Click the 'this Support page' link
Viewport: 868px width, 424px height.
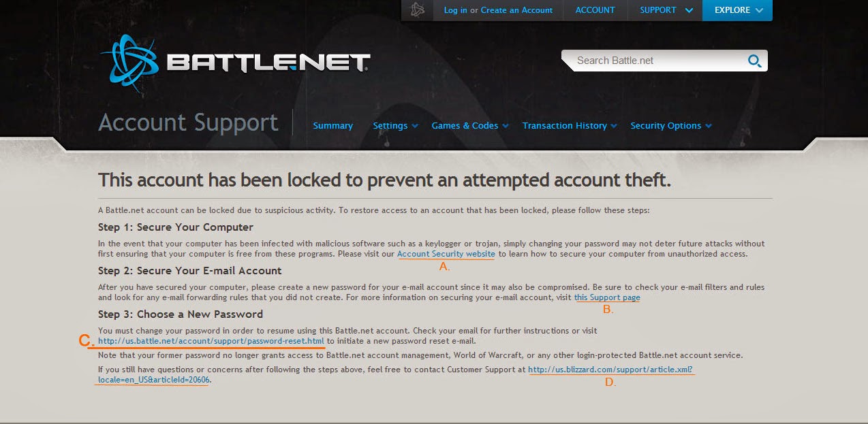[x=607, y=297]
